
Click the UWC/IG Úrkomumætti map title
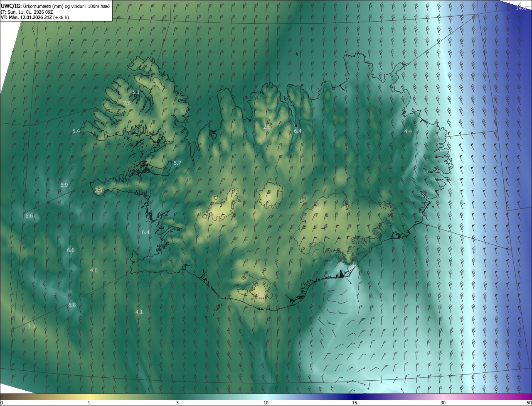point(55,5)
